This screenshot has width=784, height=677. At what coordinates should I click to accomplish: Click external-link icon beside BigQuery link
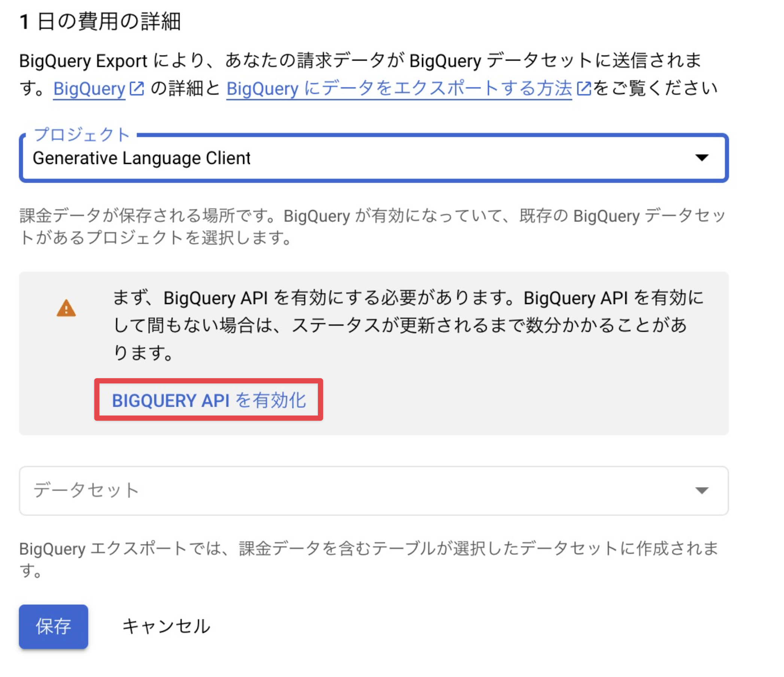(137, 89)
